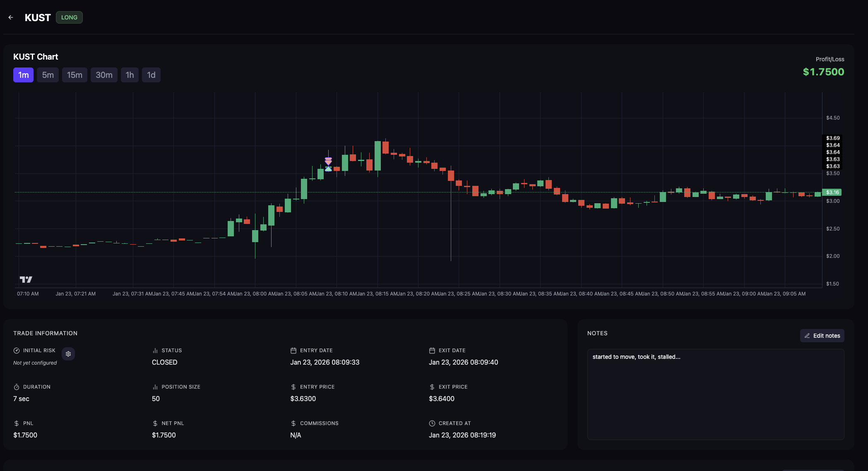This screenshot has width=868, height=471.
Task: Open initial risk settings gear icon
Action: coord(68,354)
